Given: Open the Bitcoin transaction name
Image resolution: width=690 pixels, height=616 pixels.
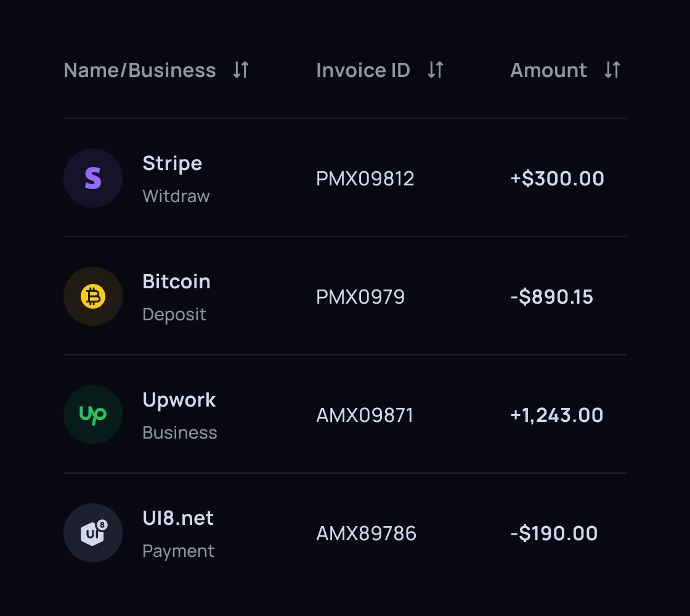Looking at the screenshot, I should (x=177, y=282).
